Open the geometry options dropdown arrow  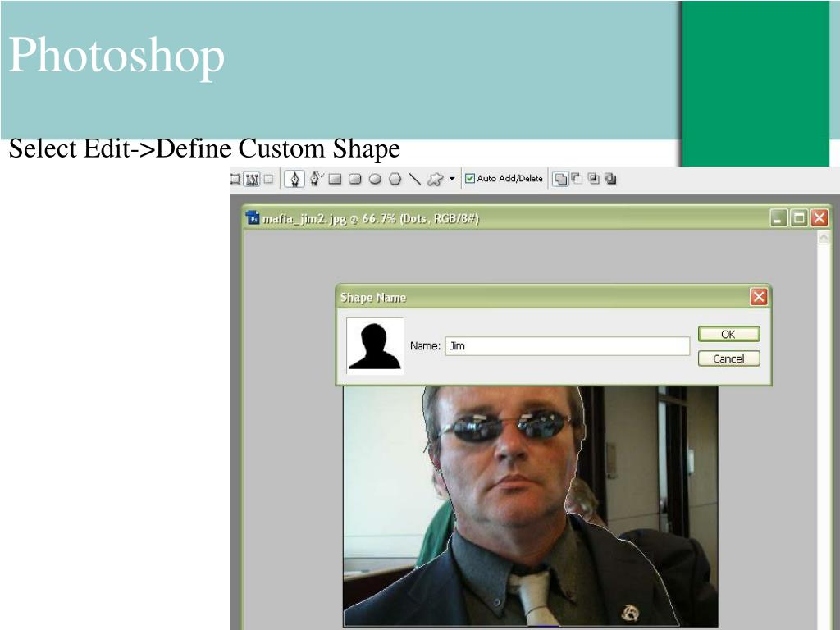click(452, 179)
